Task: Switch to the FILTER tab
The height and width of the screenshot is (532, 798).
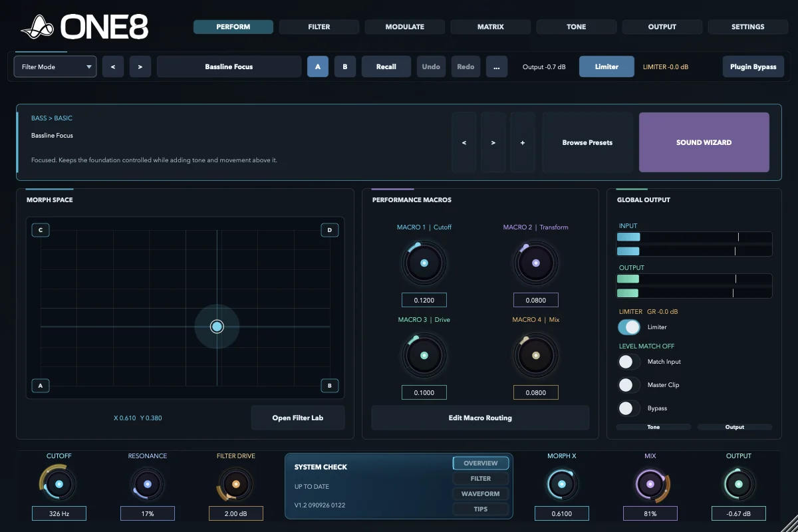Action: point(319,27)
